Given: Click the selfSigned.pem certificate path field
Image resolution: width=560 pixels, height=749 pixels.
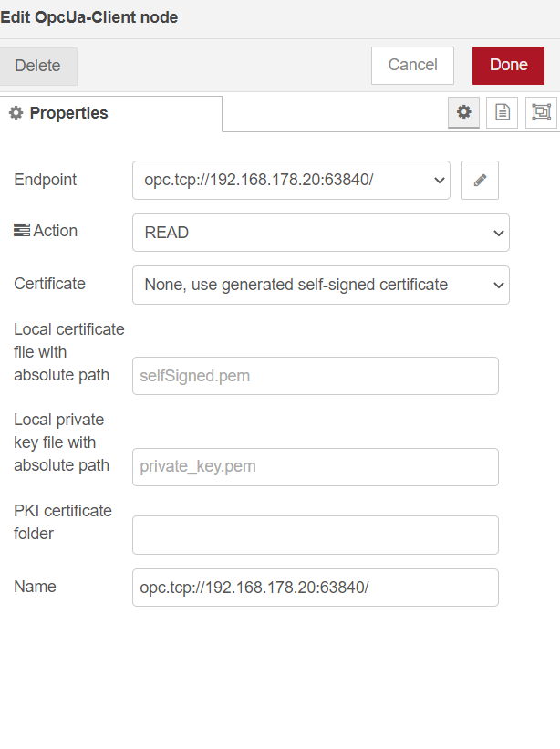Looking at the screenshot, I should tap(315, 376).
